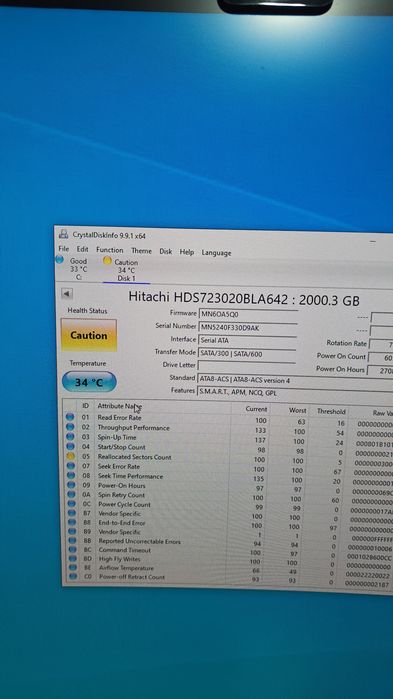The height and width of the screenshot is (699, 393).
Task: Open the Theme menu
Action: tap(141, 251)
